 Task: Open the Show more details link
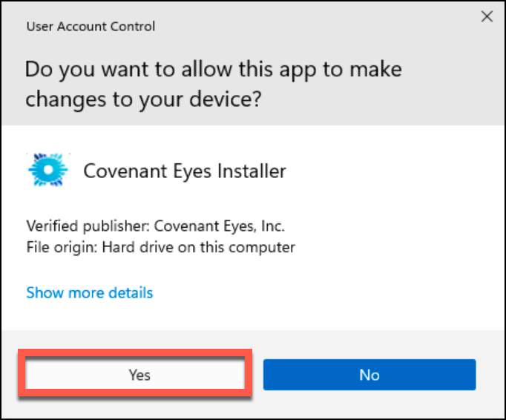pyautogui.click(x=90, y=293)
